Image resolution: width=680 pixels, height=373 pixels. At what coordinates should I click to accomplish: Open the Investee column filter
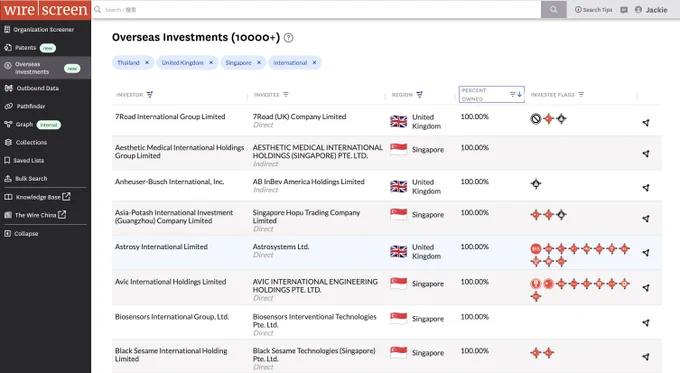[286, 94]
